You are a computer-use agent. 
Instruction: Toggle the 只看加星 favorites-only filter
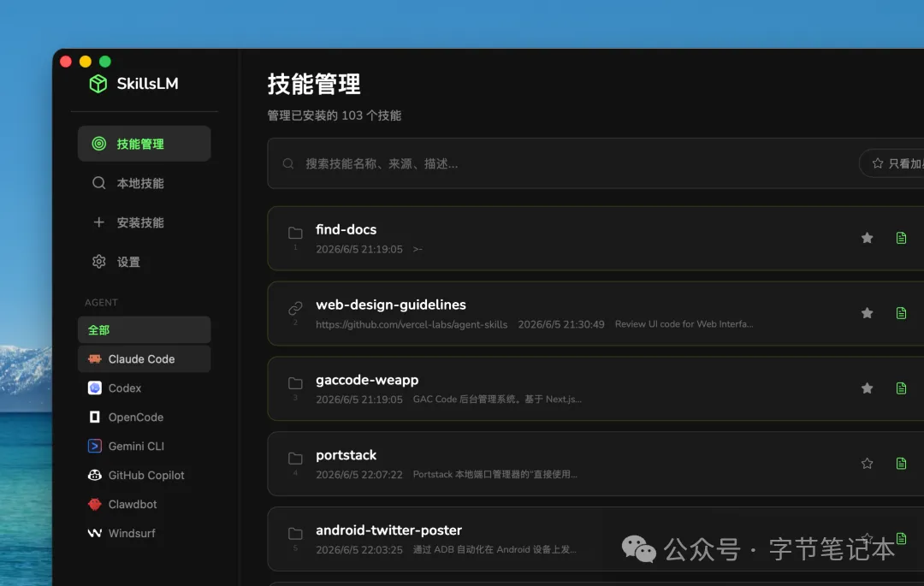click(x=891, y=163)
